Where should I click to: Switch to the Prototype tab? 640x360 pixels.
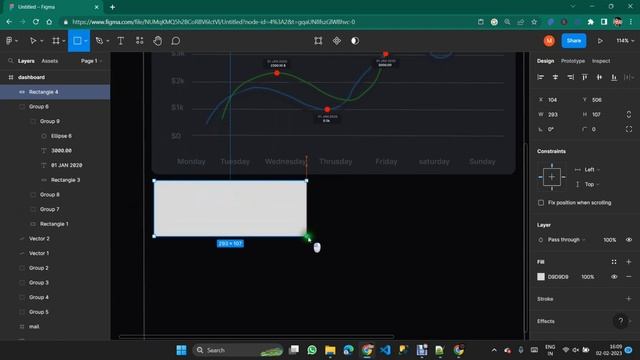(x=573, y=61)
